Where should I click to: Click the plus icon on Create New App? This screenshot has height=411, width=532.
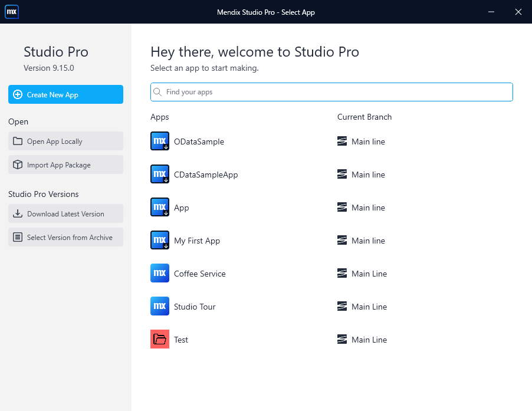click(18, 94)
